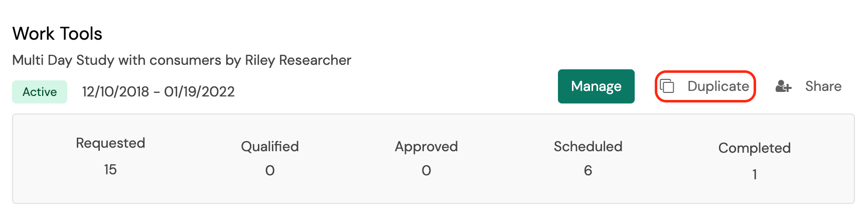The image size is (868, 217).
Task: Click the Completed stat label
Action: pos(754,148)
